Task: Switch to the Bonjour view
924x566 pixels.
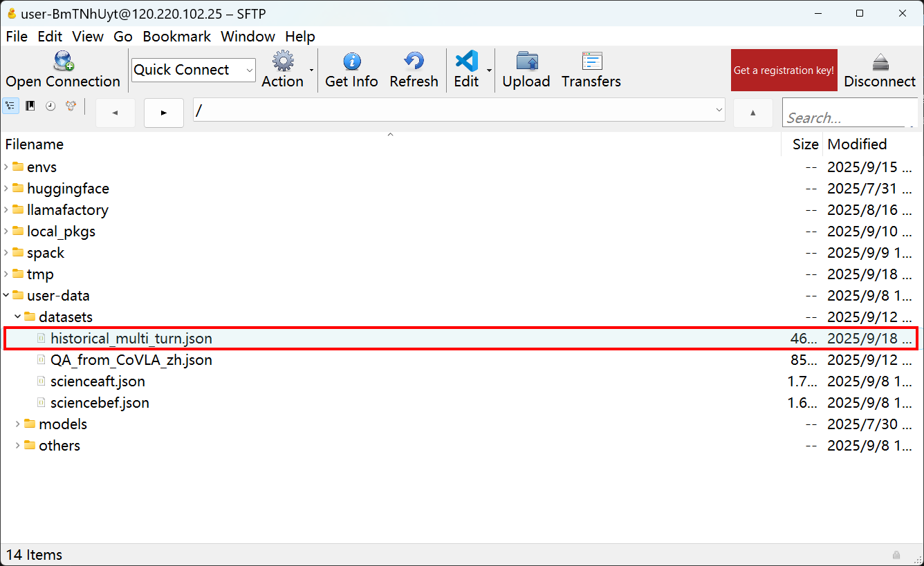Action: click(x=70, y=106)
